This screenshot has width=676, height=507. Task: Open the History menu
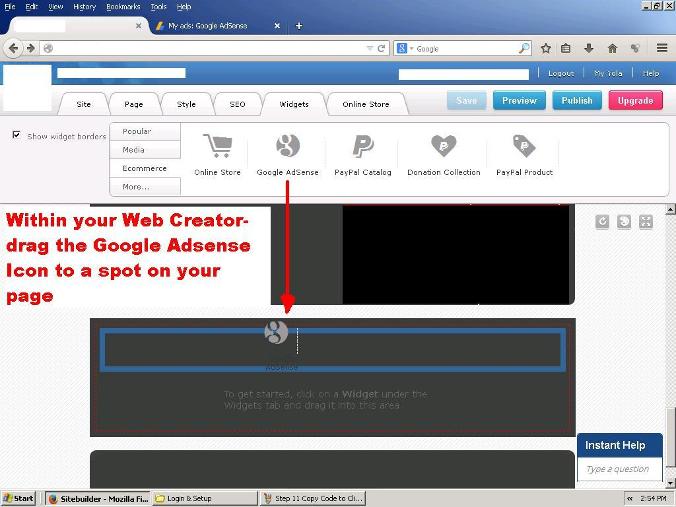84,6
